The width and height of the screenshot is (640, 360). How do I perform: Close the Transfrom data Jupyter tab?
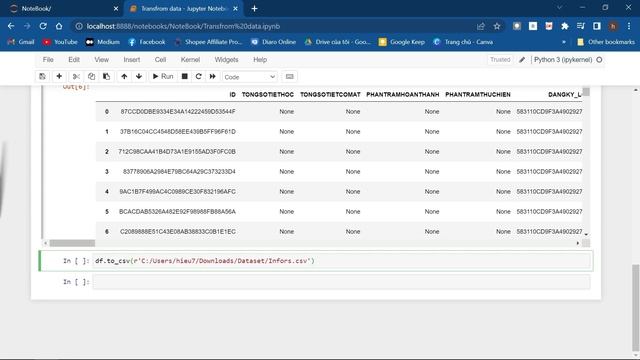236,9
